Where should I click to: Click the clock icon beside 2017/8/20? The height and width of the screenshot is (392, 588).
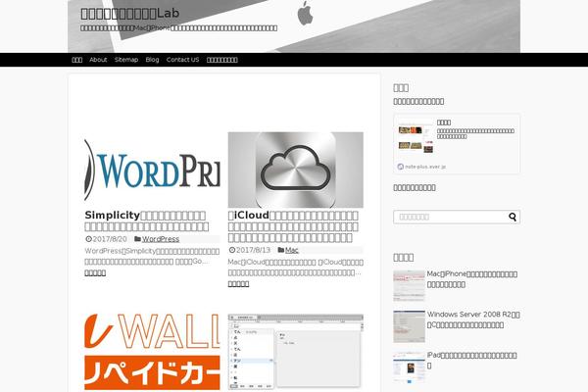coord(88,239)
